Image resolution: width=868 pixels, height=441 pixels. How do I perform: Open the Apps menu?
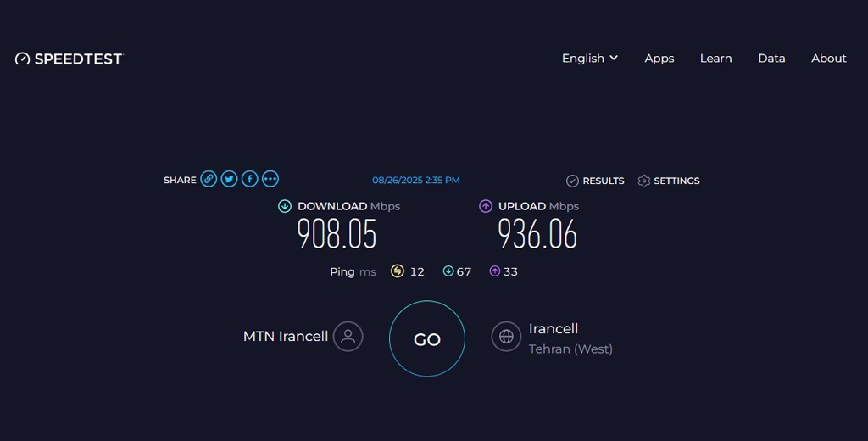(659, 59)
